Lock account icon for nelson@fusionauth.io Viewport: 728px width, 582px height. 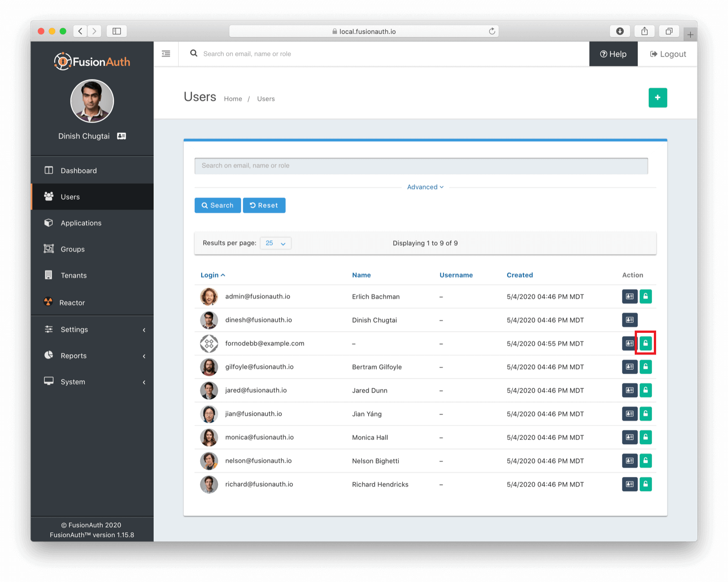click(x=646, y=461)
